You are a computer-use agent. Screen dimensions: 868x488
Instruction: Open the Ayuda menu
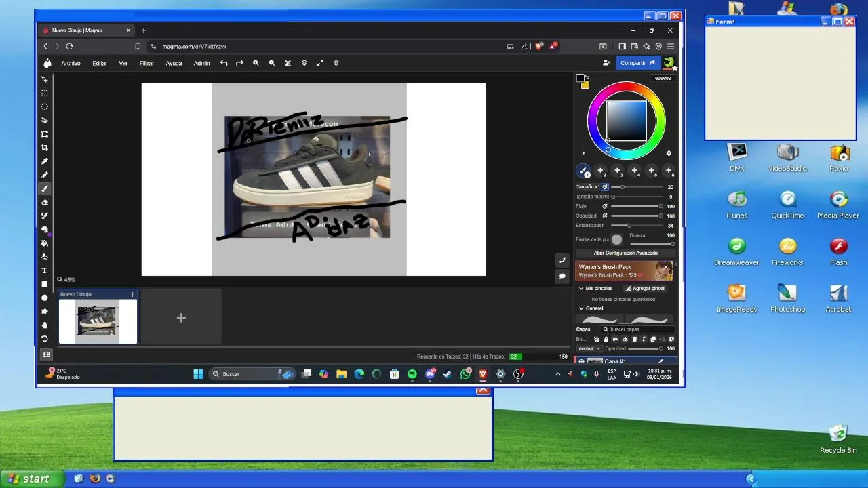(x=174, y=63)
